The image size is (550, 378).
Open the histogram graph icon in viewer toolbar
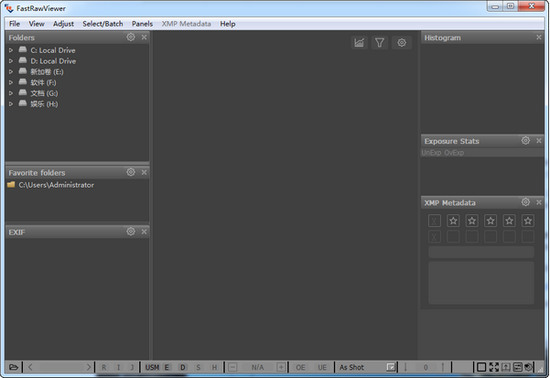(359, 43)
